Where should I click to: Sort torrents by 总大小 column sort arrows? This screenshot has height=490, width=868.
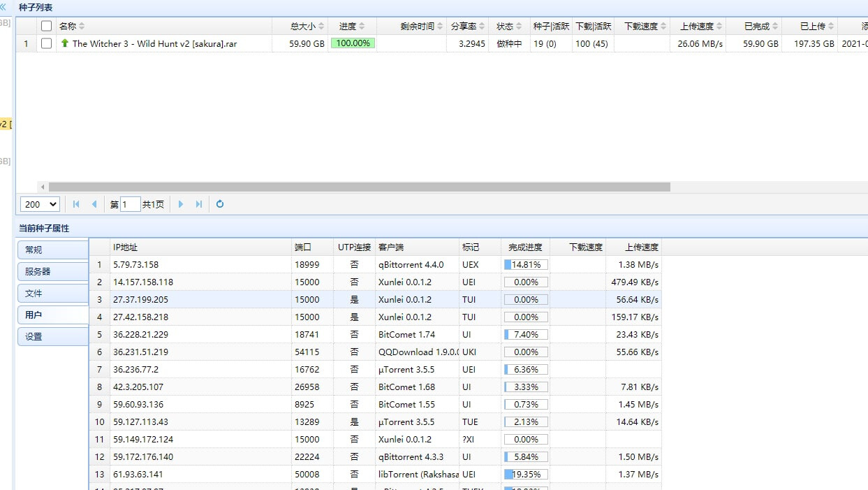(x=321, y=26)
